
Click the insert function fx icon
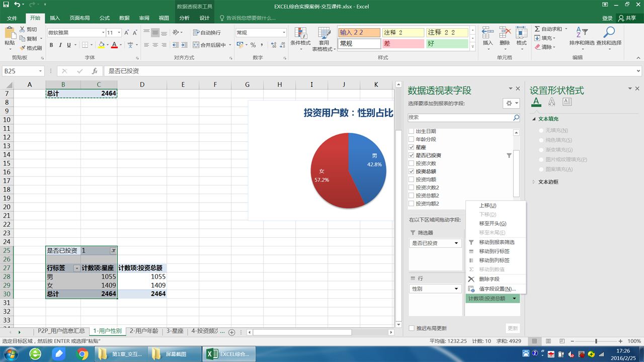pos(95,71)
